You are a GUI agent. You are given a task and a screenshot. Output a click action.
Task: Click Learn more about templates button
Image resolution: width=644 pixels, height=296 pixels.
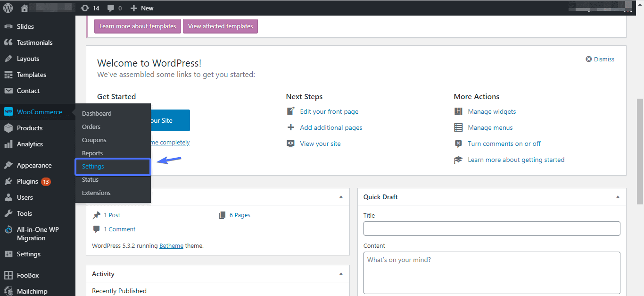[138, 26]
